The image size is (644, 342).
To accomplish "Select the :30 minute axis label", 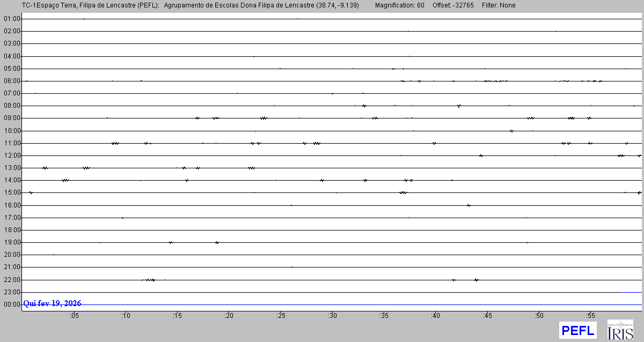I will [332, 316].
